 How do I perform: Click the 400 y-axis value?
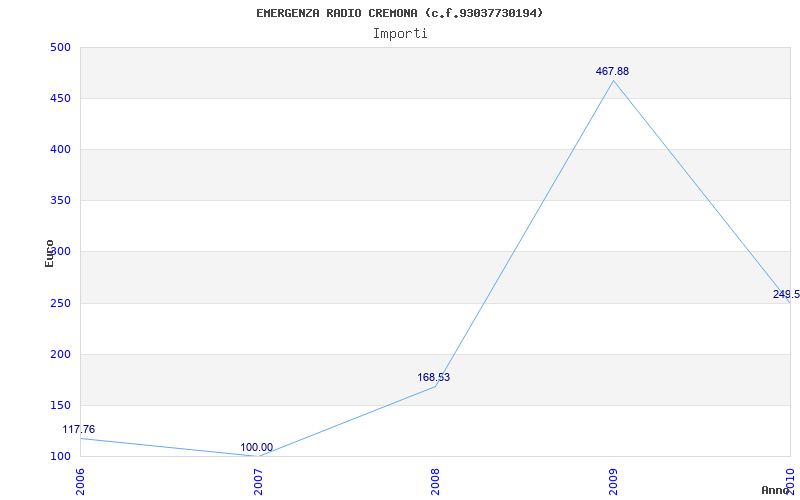(x=60, y=149)
